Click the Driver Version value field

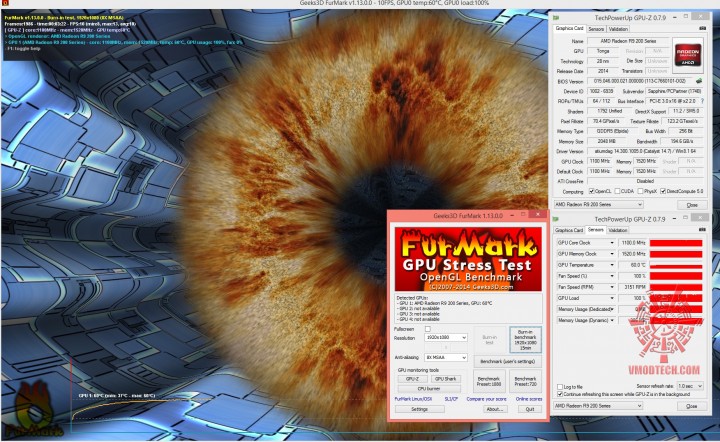645,151
